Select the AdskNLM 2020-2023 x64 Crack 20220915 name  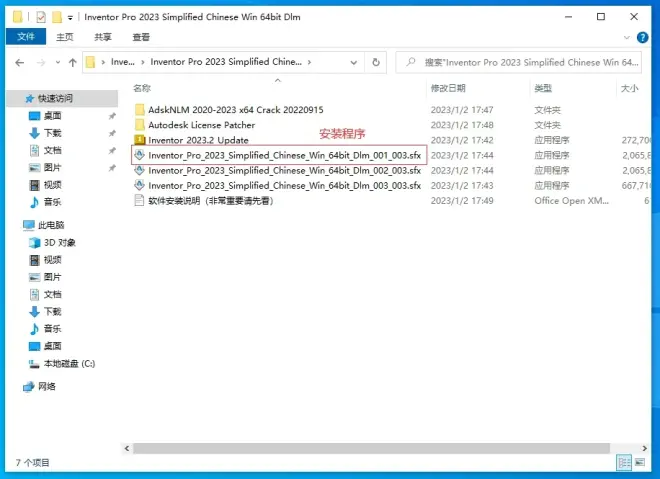click(236, 110)
